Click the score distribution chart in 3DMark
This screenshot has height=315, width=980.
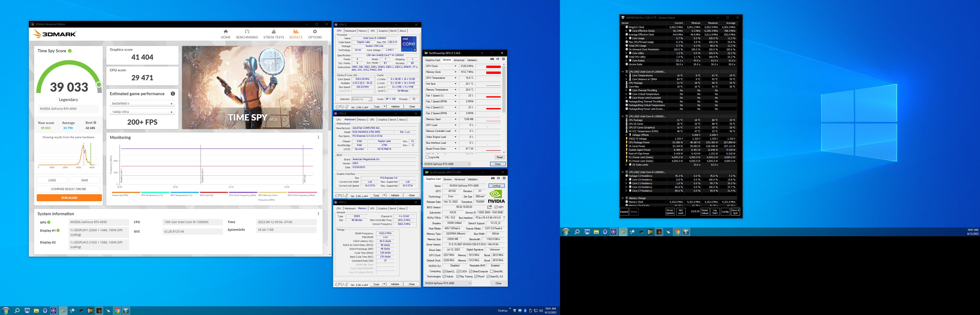(68, 156)
